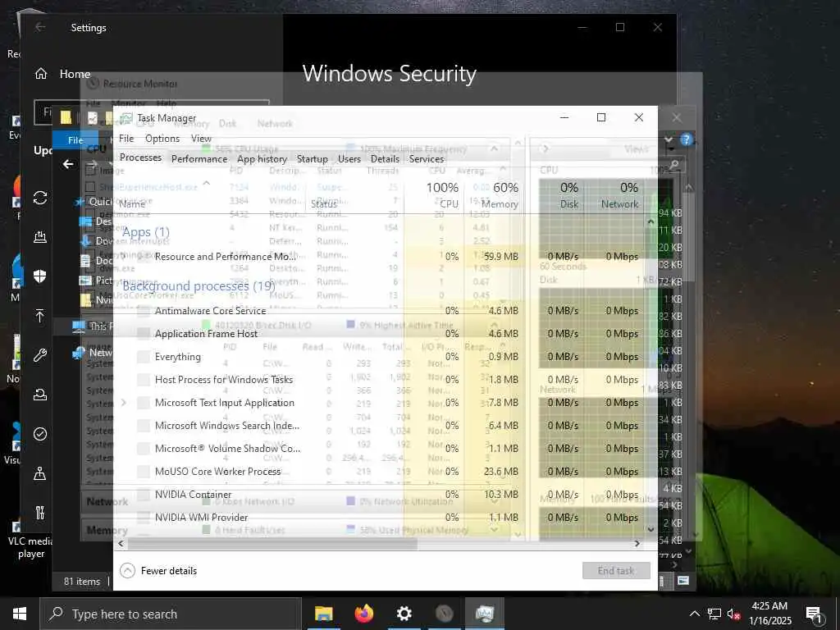
Task: Open the notification center icon
Action: point(814,614)
